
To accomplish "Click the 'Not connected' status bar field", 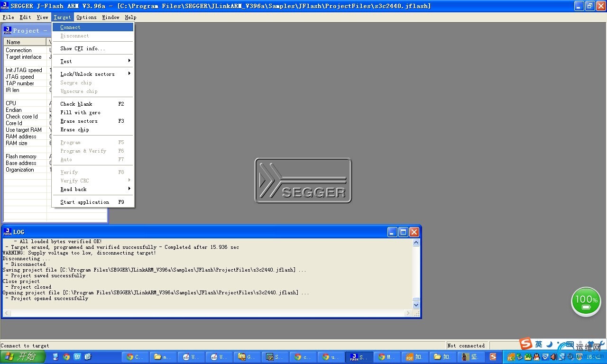I will 467,346.
